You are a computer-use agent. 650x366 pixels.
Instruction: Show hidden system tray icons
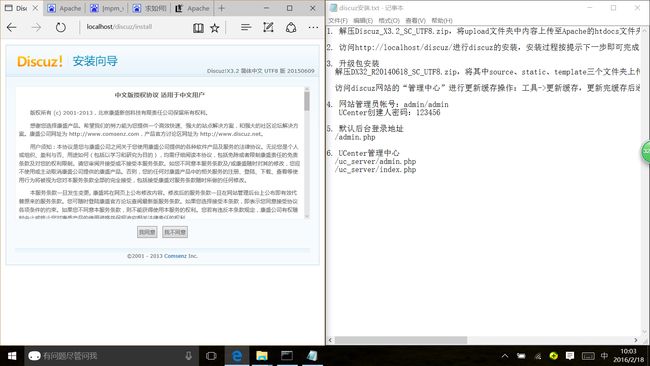(x=505, y=356)
